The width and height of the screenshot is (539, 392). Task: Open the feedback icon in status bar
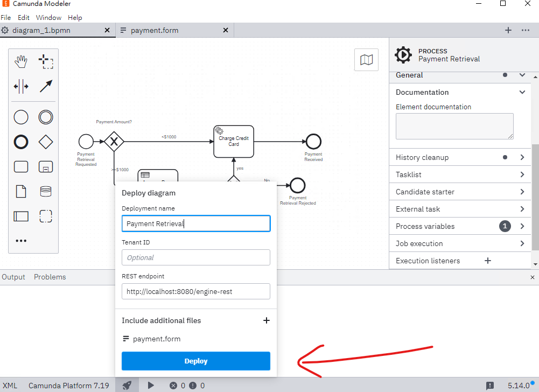point(490,386)
